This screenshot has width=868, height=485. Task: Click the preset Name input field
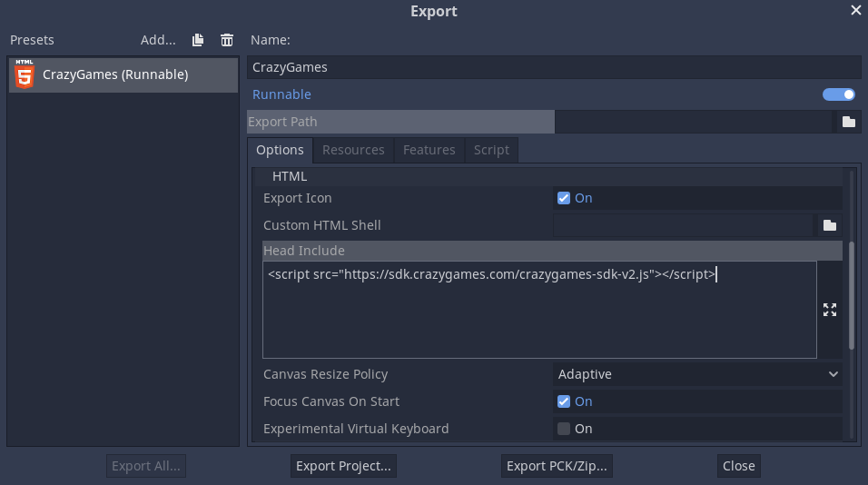click(x=554, y=67)
